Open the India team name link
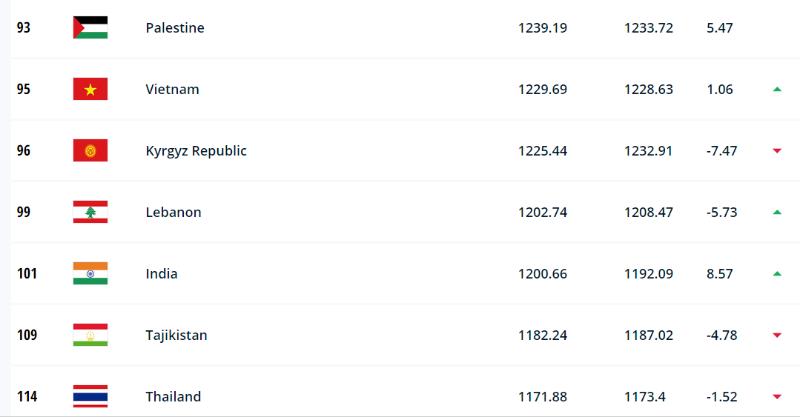The width and height of the screenshot is (800, 417). click(x=162, y=274)
